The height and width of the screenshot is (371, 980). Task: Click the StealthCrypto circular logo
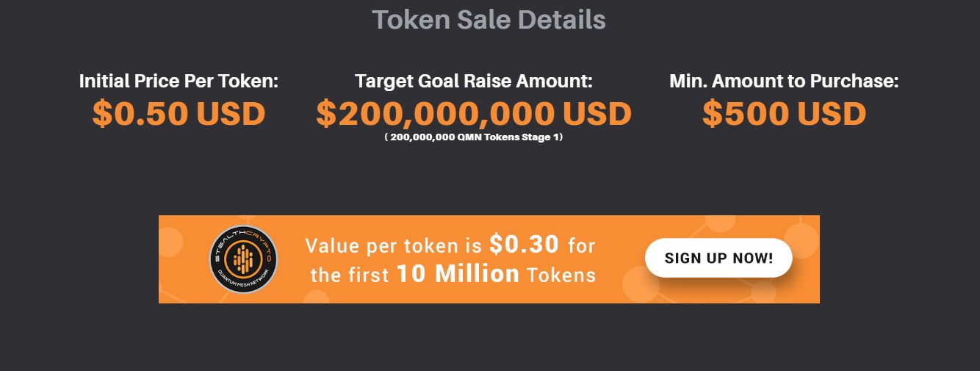[243, 259]
